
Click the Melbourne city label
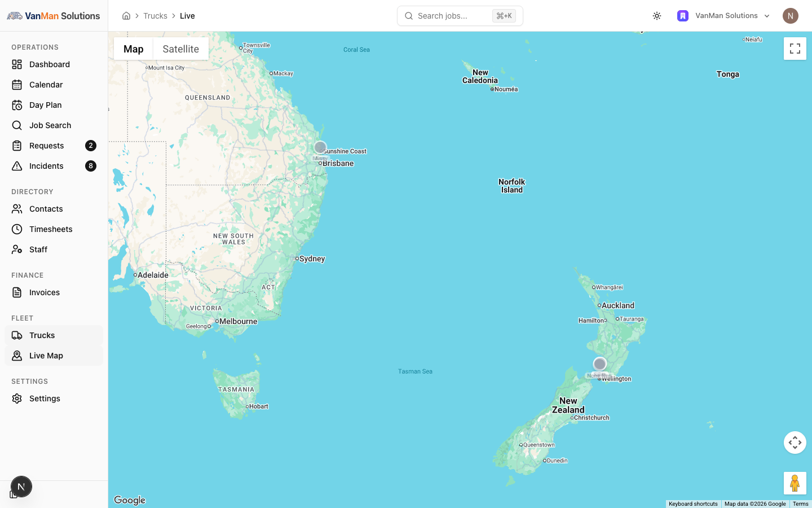238,321
